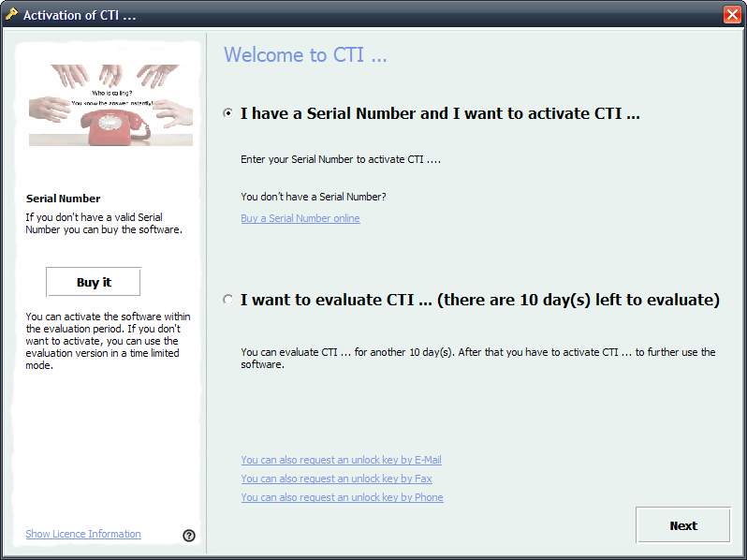This screenshot has width=747, height=560.
Task: Click the key icon in the title bar
Action: pos(11,14)
